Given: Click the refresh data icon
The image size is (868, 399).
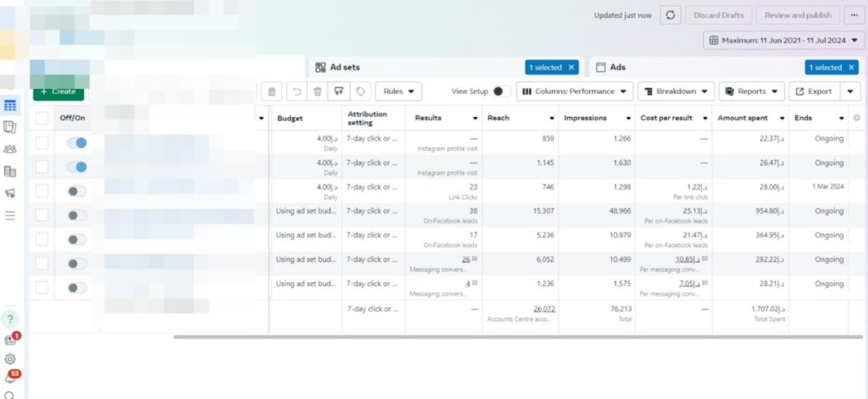Looking at the screenshot, I should (670, 15).
